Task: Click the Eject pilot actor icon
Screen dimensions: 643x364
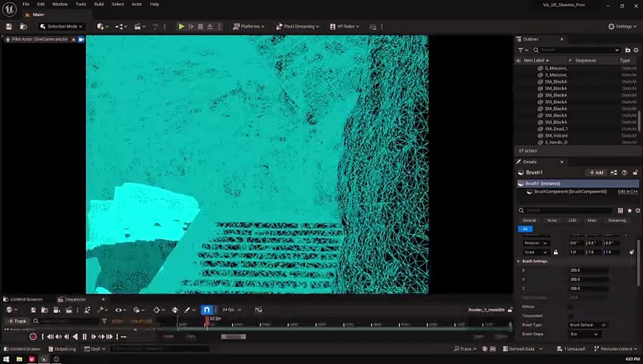Action: [x=73, y=39]
